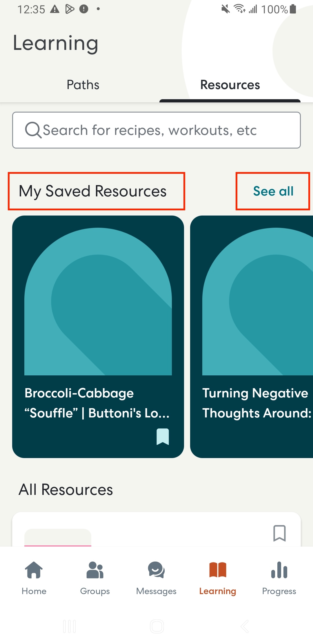The width and height of the screenshot is (313, 644).
Task: Open the Messages chat icon
Action: 156,570
